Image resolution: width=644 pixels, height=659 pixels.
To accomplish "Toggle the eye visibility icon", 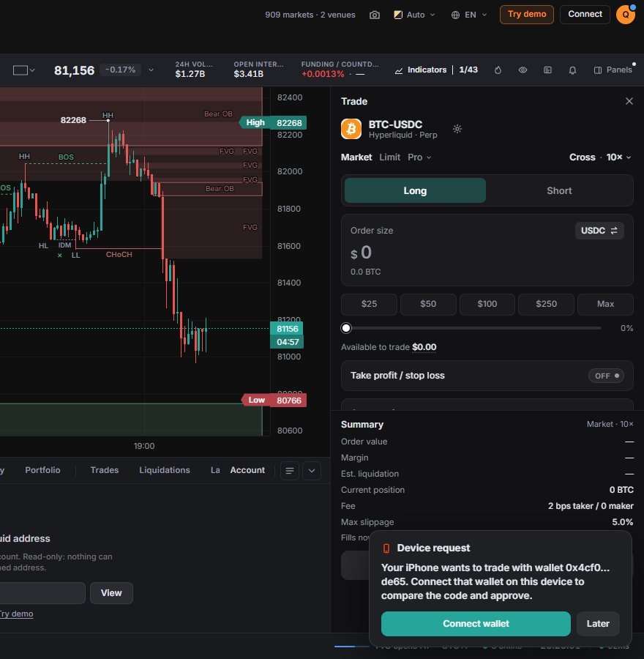I will tap(523, 70).
